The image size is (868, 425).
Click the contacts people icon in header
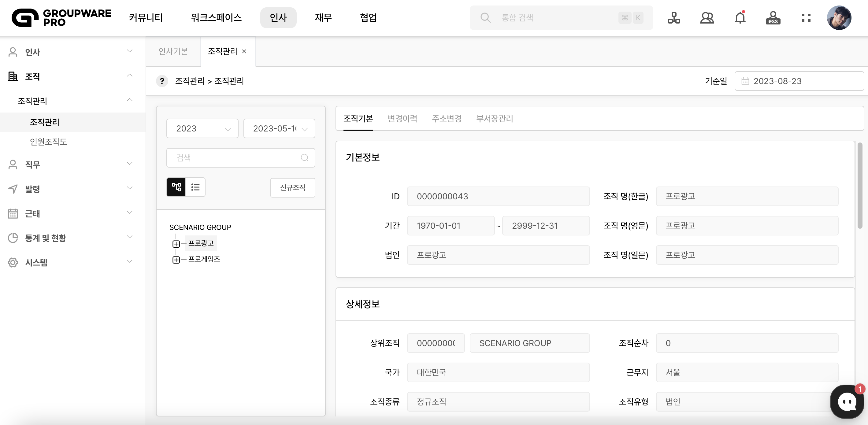[707, 18]
